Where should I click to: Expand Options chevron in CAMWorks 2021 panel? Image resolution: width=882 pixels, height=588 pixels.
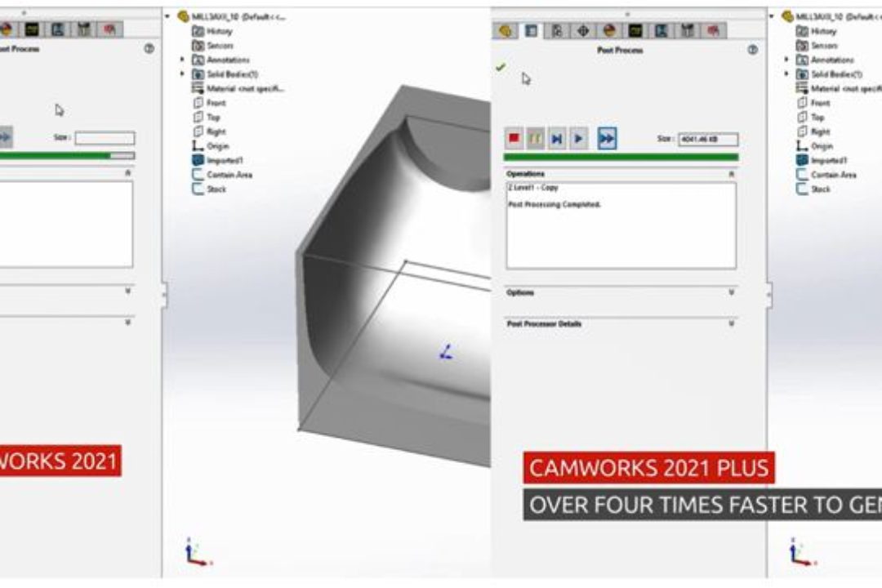point(127,292)
